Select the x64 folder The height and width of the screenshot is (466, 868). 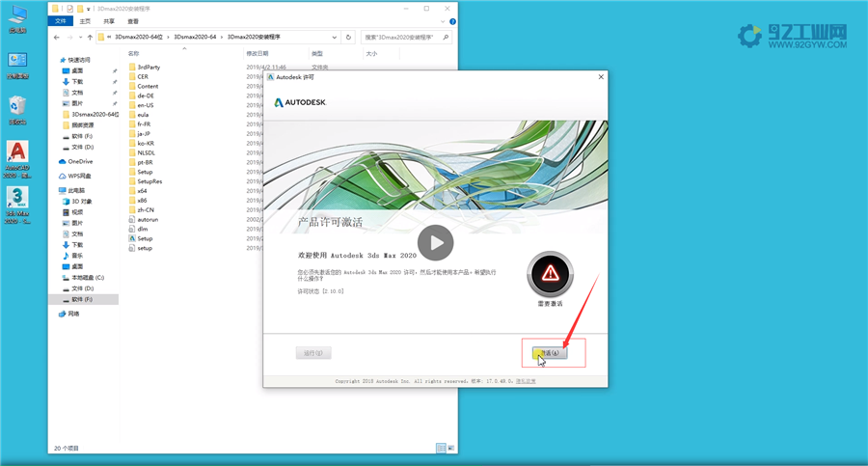click(x=138, y=191)
